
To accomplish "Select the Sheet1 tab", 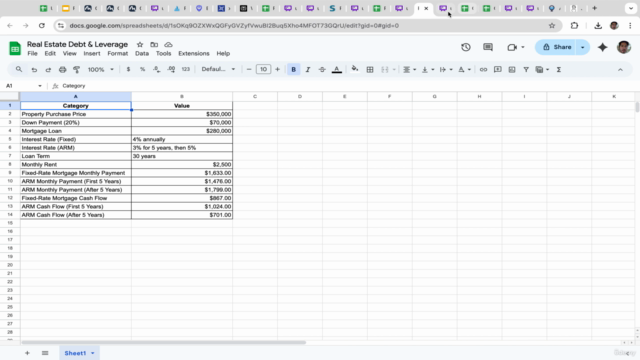I will (79, 353).
